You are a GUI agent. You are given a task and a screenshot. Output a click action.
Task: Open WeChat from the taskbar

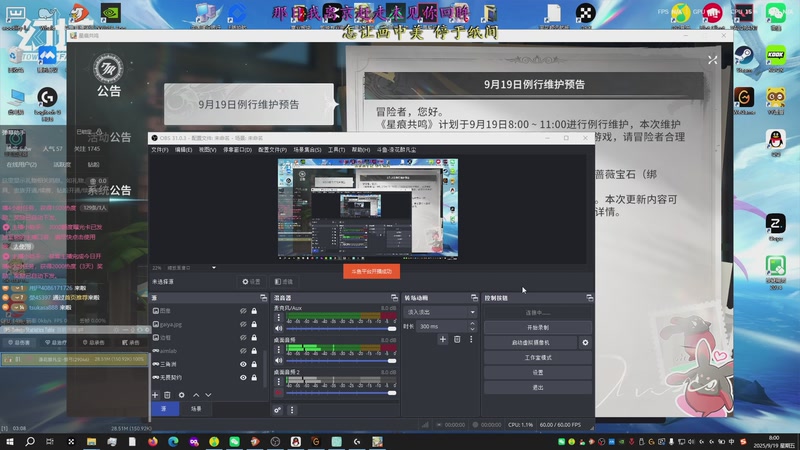[234, 441]
